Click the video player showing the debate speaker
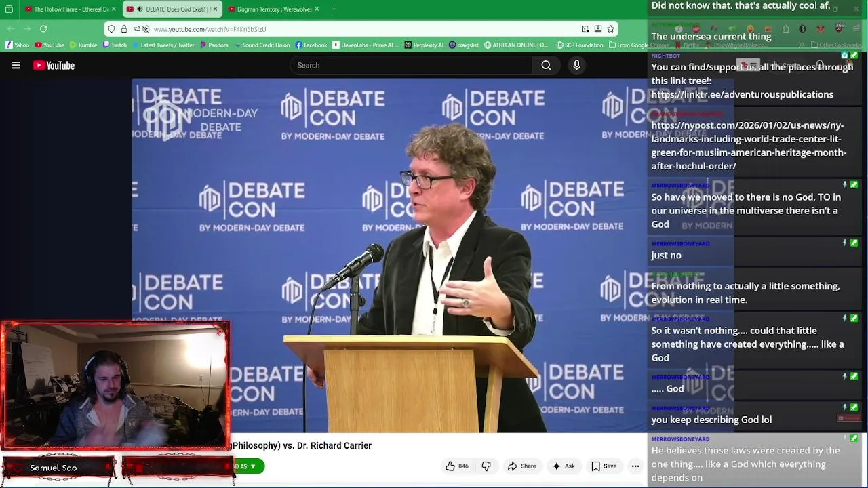This screenshot has width=868, height=488. tap(390, 256)
